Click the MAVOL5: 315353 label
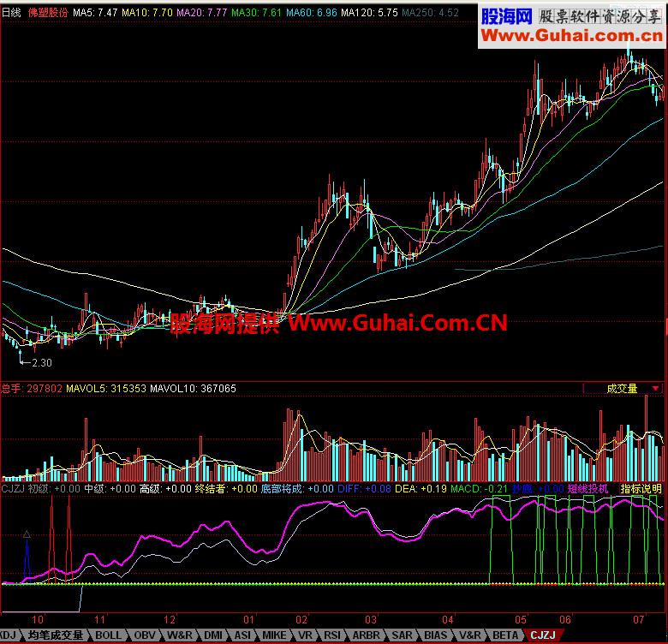This screenshot has width=668, height=644. coord(106,389)
